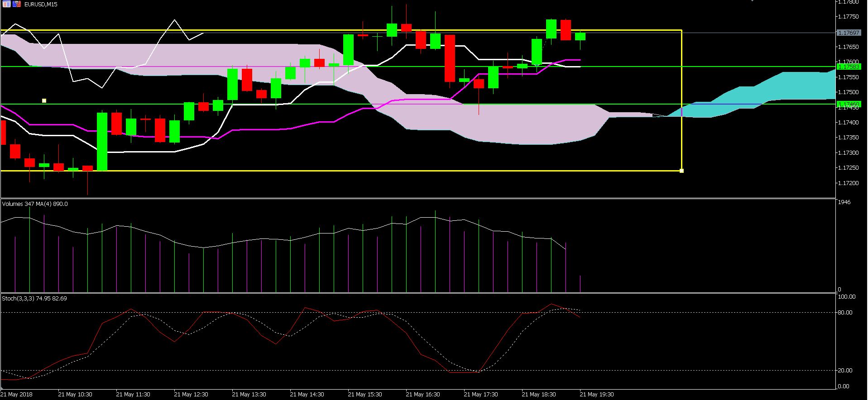Click the 1946 volume scale maximum

844,202
